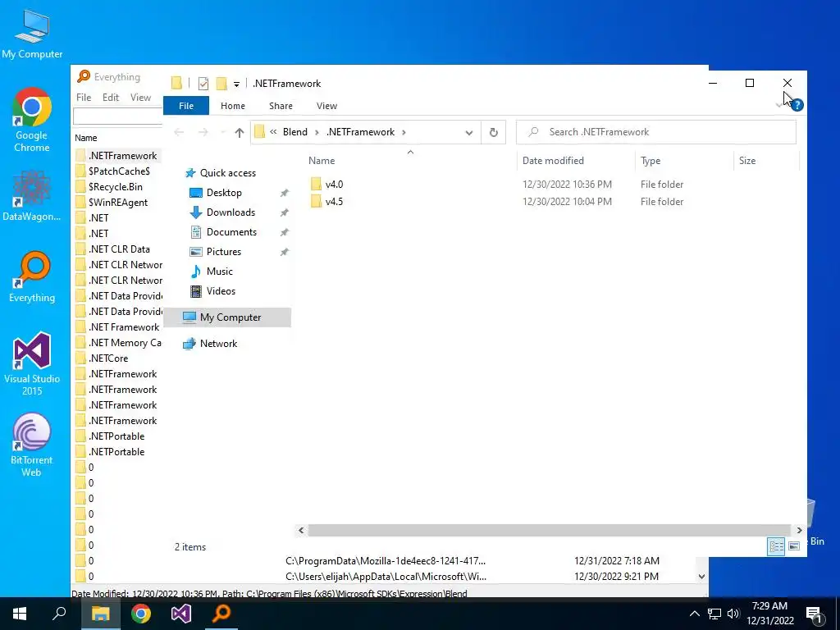Screen dimensions: 840x630
Task: Show hidden breadcrumb path with double chevron
Action: click(x=273, y=132)
